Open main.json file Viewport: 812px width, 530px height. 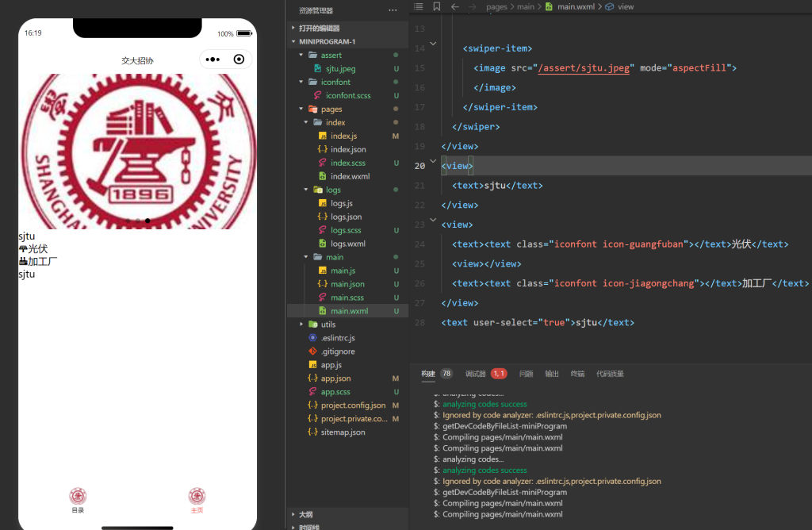pos(347,284)
